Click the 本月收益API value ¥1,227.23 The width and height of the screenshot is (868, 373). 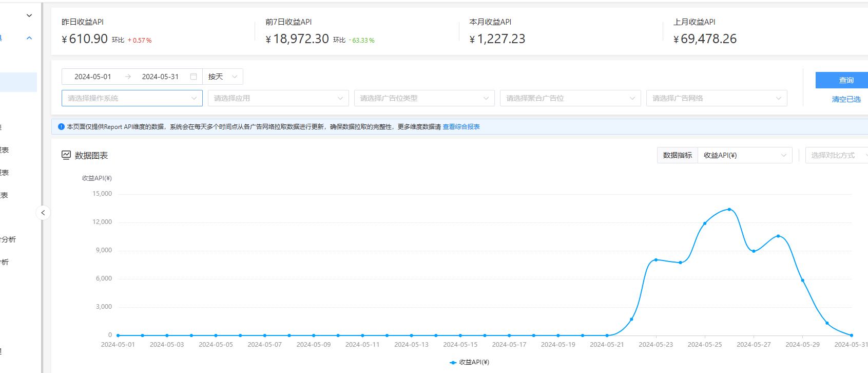click(x=497, y=39)
